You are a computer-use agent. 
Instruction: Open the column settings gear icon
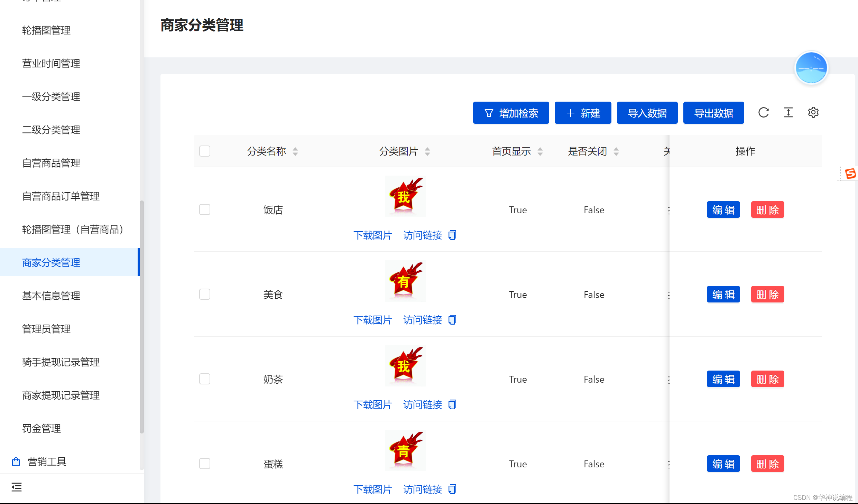tap(813, 113)
